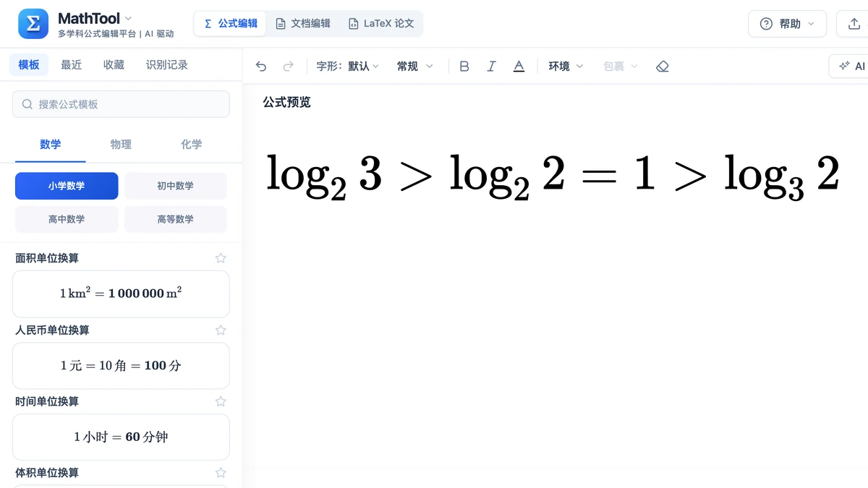868x488 pixels.
Task: Toggle bold formatting
Action: 464,67
